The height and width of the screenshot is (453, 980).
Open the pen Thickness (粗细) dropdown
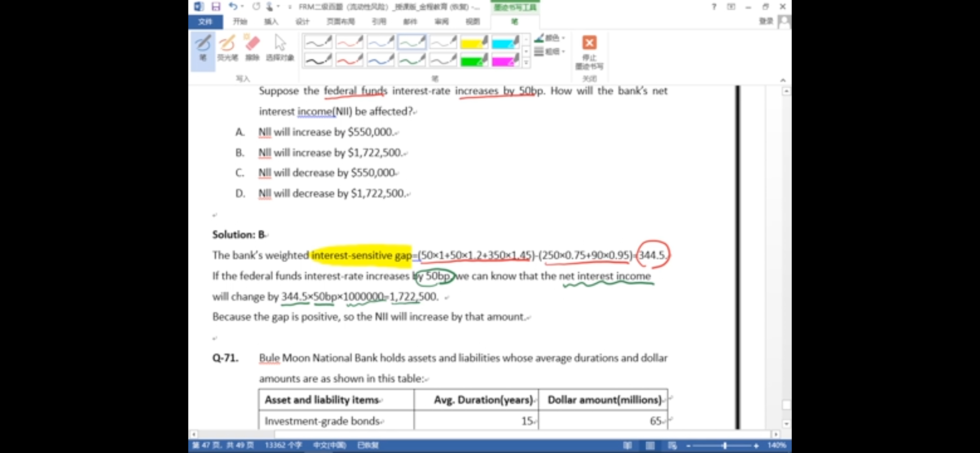[x=550, y=51]
